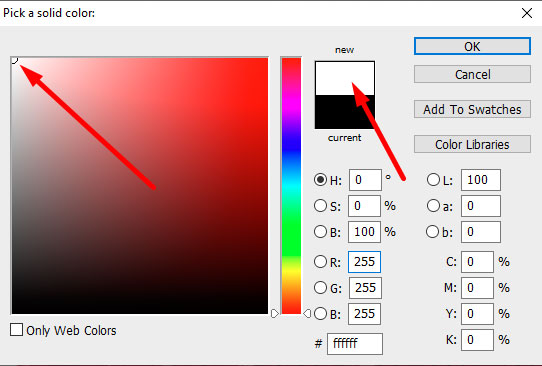Image resolution: width=542 pixels, height=366 pixels.
Task: Confirm the color with the OK button
Action: [x=472, y=46]
